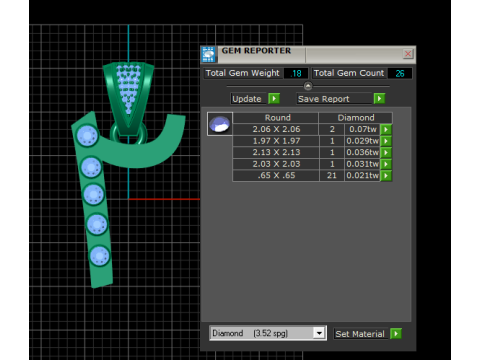Image resolution: width=480 pixels, height=360 pixels.
Task: Click the green arrow next to Update
Action: click(x=274, y=99)
